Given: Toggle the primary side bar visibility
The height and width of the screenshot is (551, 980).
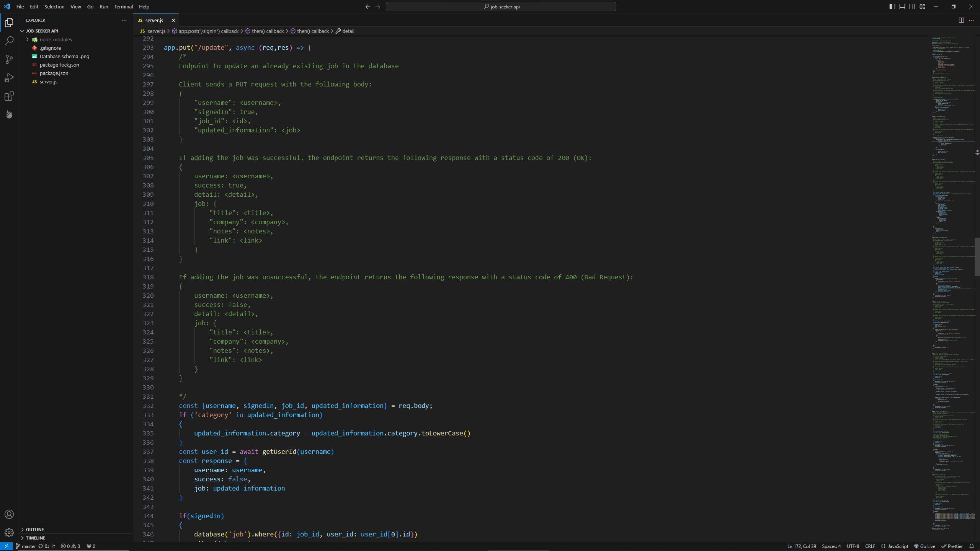Looking at the screenshot, I should pos(892,7).
